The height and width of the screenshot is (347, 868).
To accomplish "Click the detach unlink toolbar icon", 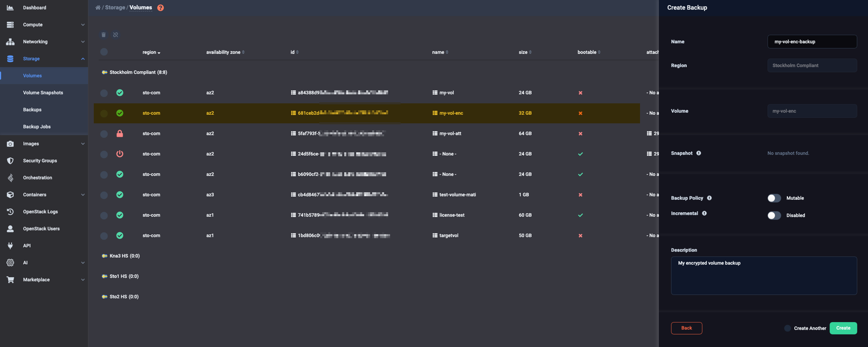I will (x=115, y=34).
